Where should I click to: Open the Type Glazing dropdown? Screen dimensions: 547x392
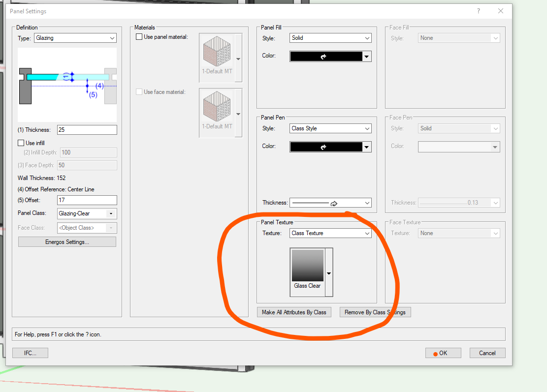coord(75,38)
